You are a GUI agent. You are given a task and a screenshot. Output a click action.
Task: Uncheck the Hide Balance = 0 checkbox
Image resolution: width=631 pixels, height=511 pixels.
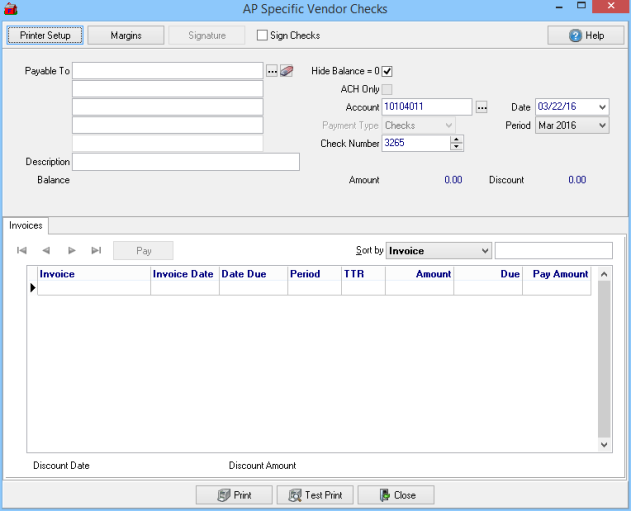click(x=387, y=71)
